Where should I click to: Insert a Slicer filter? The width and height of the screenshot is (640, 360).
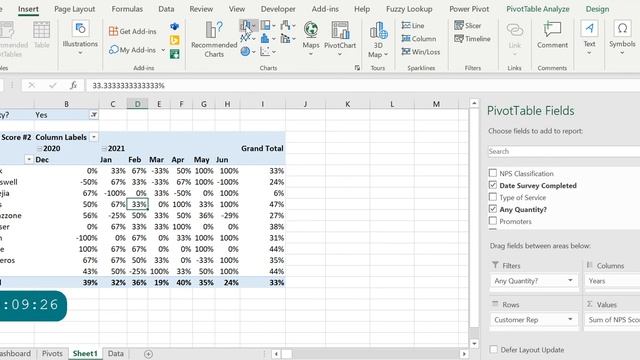pos(468,25)
